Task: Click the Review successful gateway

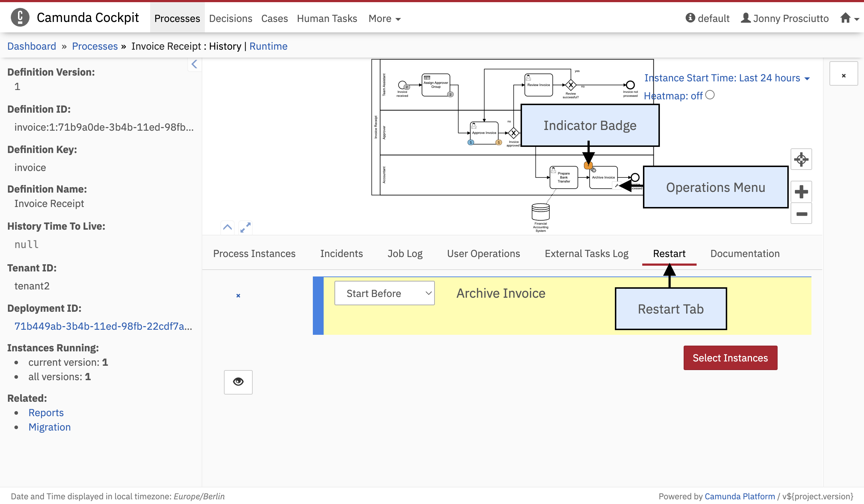Action: coord(571,85)
